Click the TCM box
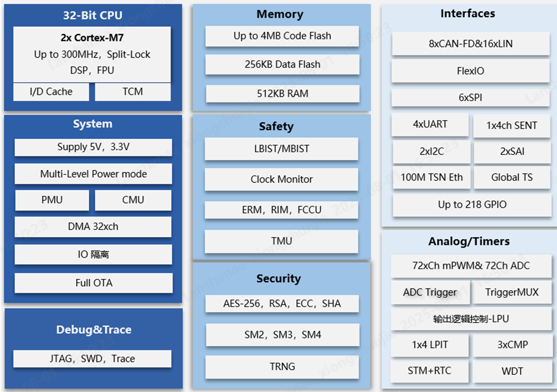 point(133,92)
